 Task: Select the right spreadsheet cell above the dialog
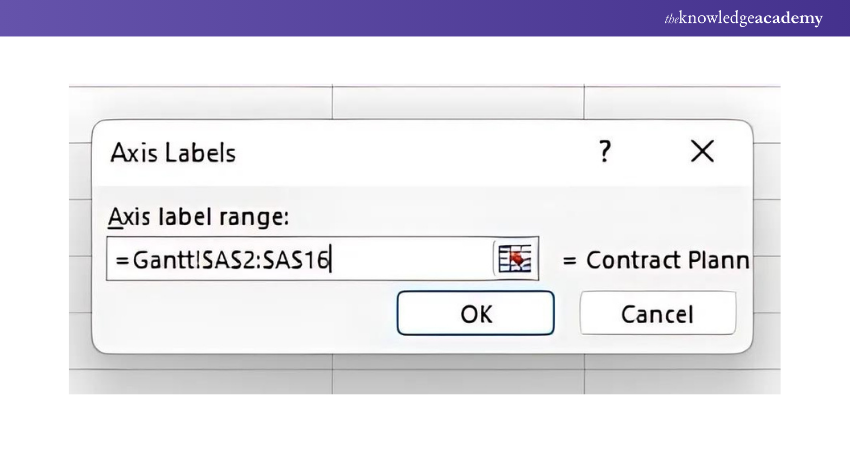[x=680, y=102]
